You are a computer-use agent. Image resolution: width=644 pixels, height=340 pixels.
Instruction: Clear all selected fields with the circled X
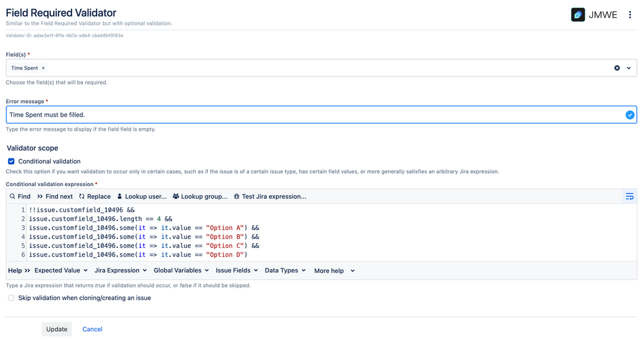tap(617, 68)
